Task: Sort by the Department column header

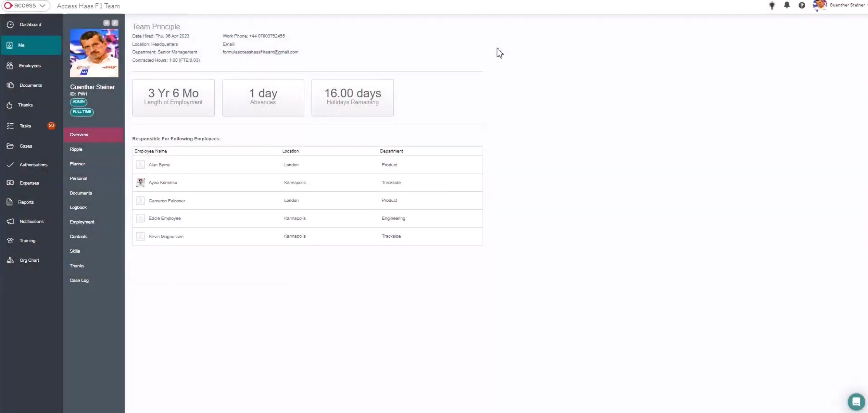Action: click(x=391, y=151)
